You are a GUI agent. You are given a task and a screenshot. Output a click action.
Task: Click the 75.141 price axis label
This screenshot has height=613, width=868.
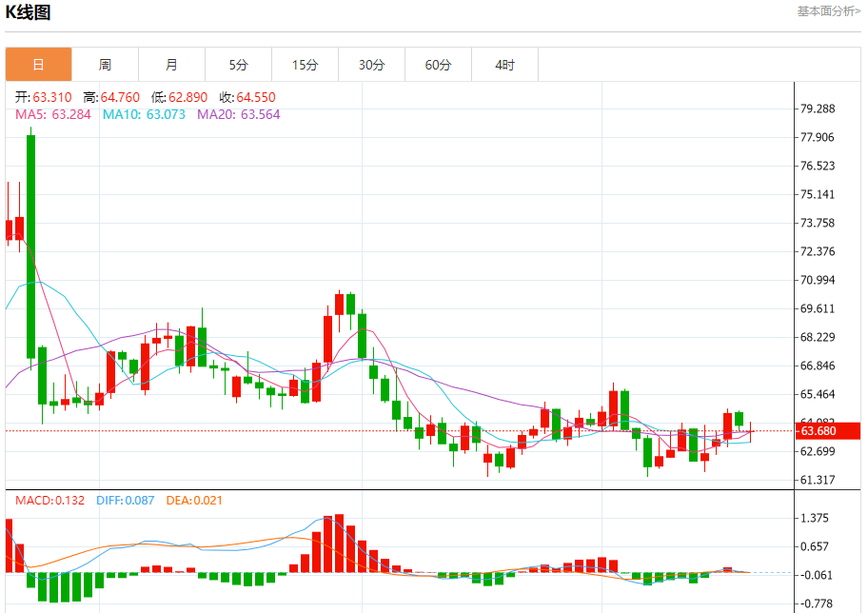(818, 194)
